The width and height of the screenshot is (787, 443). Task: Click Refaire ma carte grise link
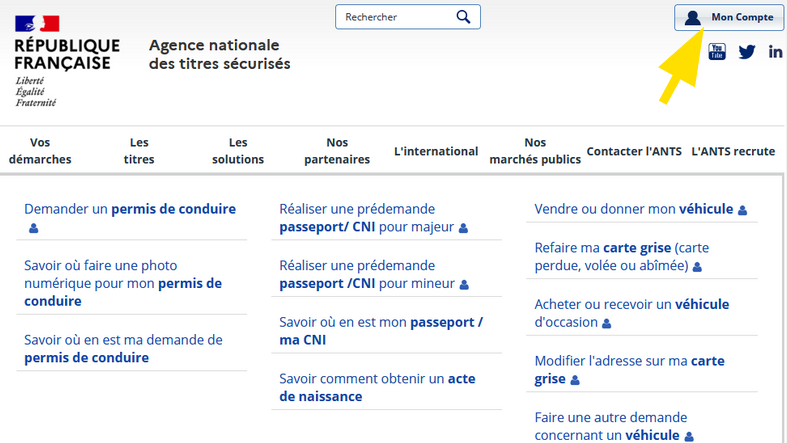point(622,256)
